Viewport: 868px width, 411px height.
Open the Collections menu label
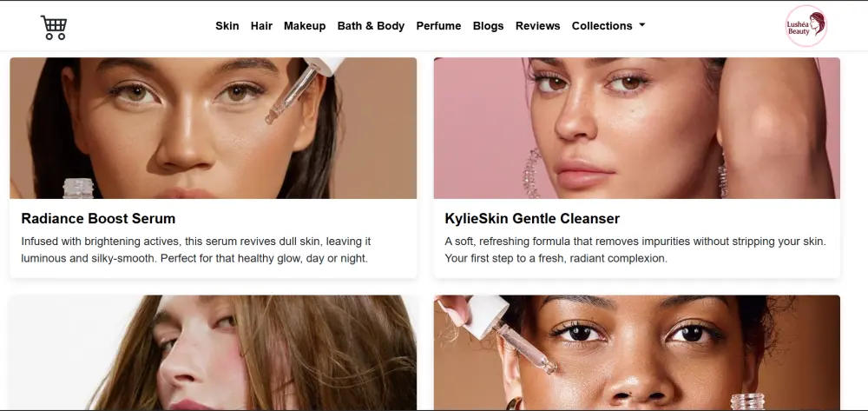tap(602, 26)
